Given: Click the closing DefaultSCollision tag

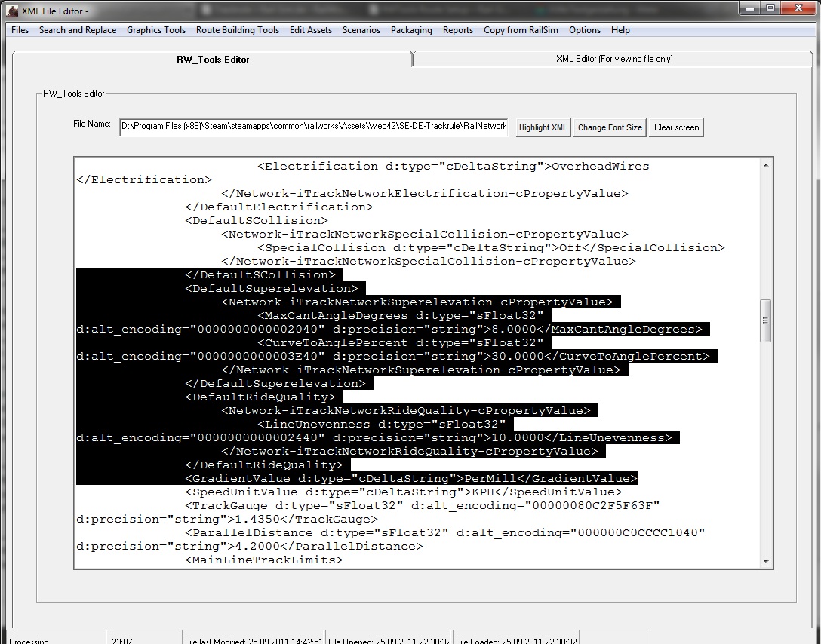Looking at the screenshot, I should pos(260,274).
